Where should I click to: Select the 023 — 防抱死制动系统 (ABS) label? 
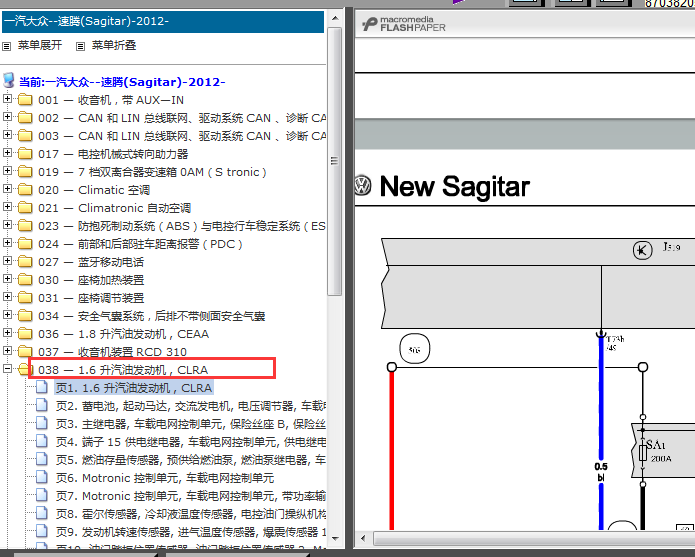point(182,226)
